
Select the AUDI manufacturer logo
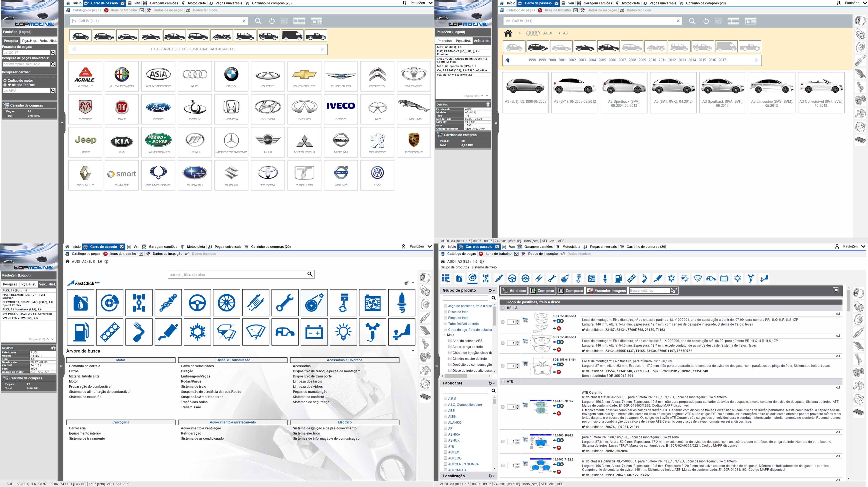tap(195, 76)
